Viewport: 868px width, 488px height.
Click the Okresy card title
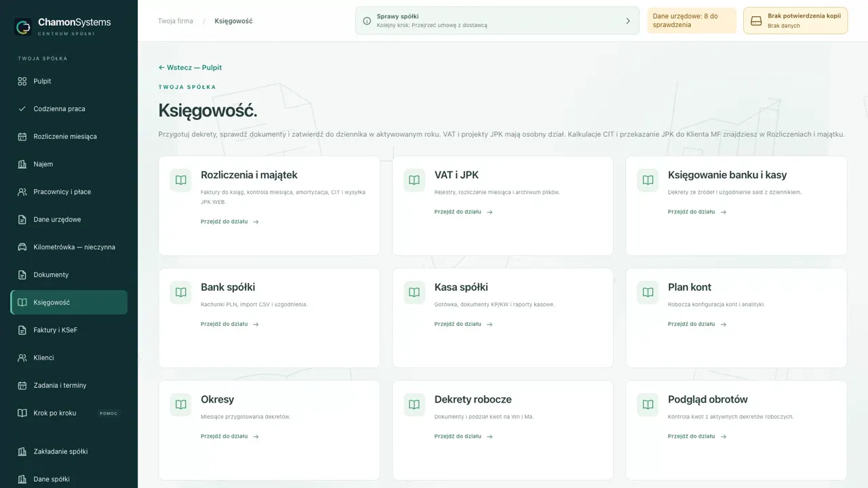pos(218,399)
